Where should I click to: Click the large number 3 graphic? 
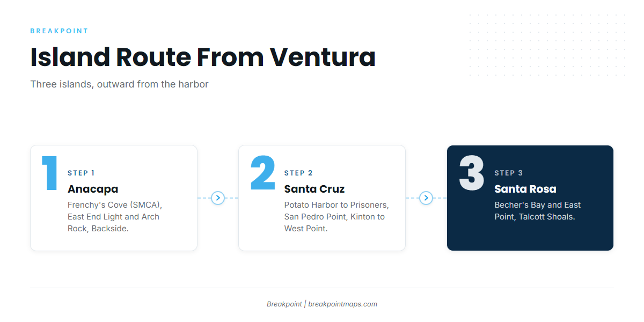(x=472, y=173)
